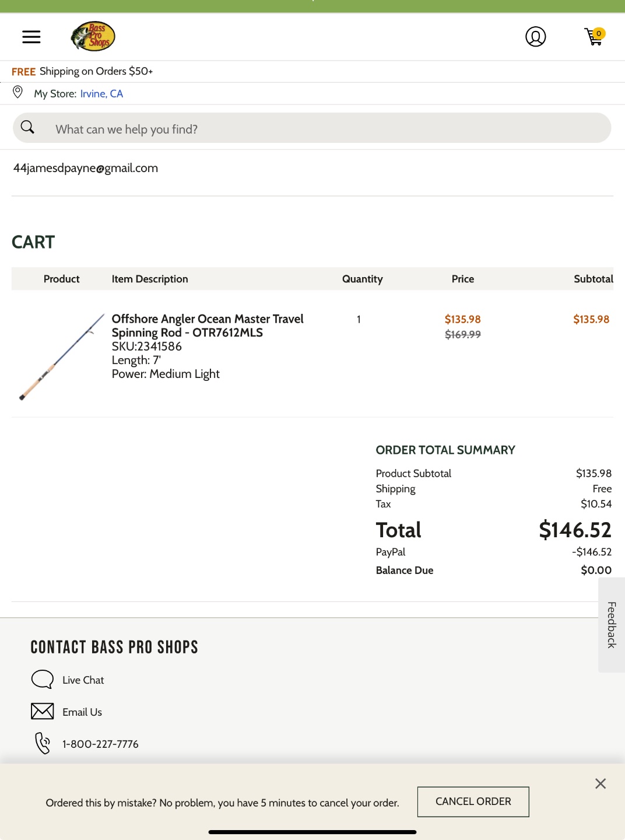Open the shopping cart icon
This screenshot has width=625, height=840.
tap(594, 37)
